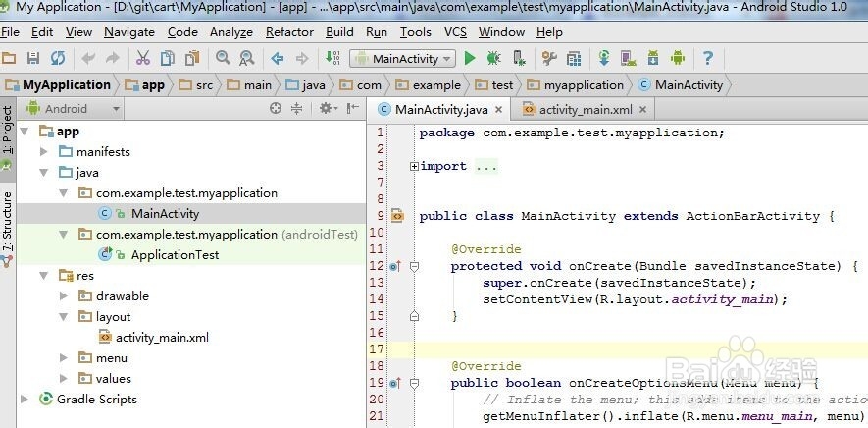Click the Paste toolbar icon
868x428 pixels.
192,58
